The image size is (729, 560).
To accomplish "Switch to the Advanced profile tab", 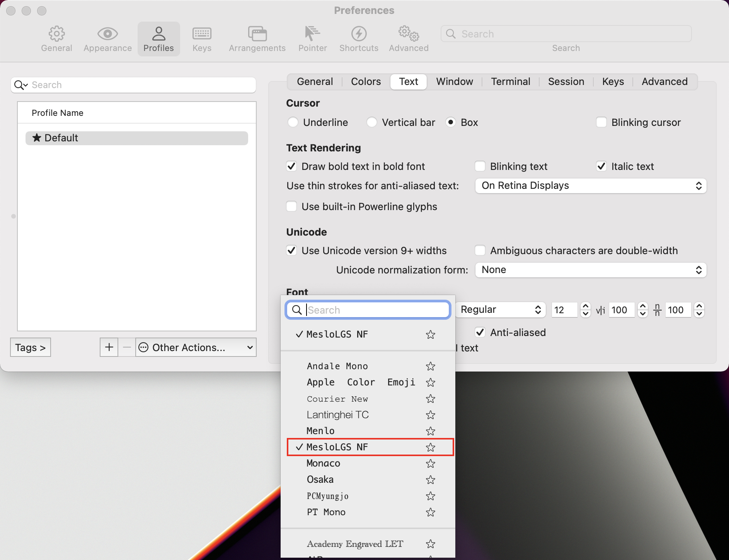I will [x=664, y=81].
